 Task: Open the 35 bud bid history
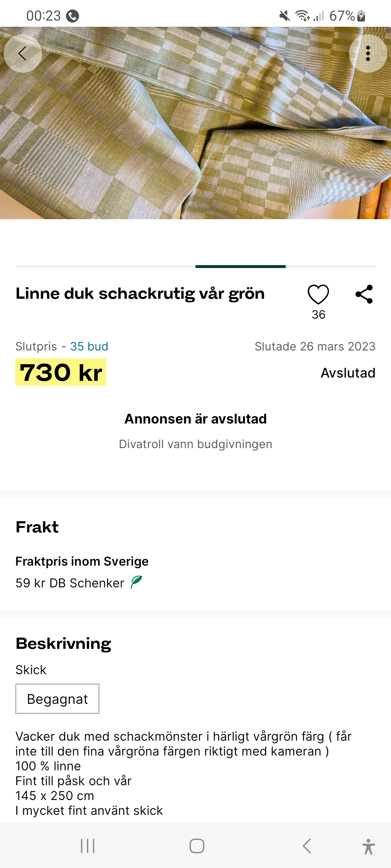[x=89, y=346]
